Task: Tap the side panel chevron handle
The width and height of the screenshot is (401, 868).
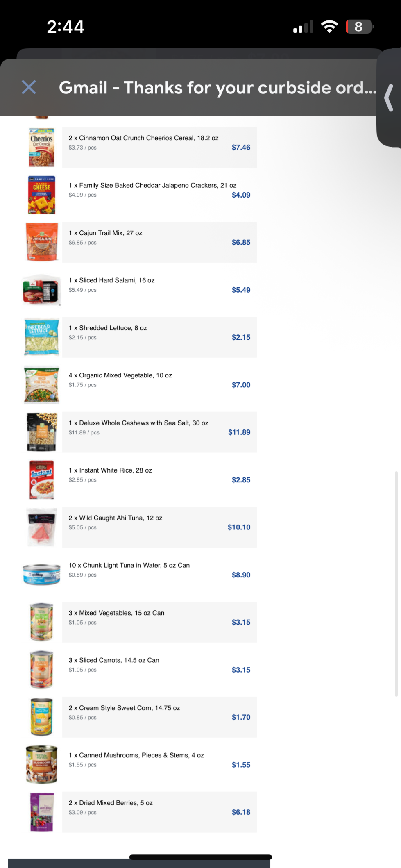Action: [x=389, y=98]
